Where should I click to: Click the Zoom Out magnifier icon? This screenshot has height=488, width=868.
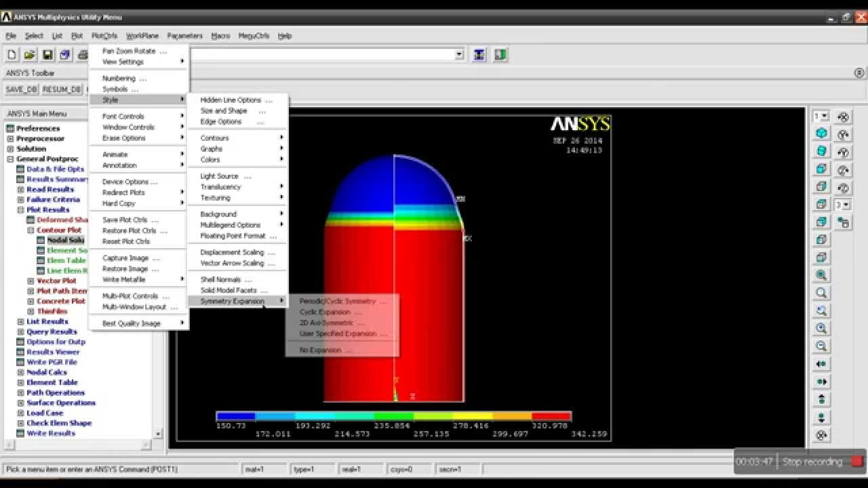pyautogui.click(x=822, y=346)
